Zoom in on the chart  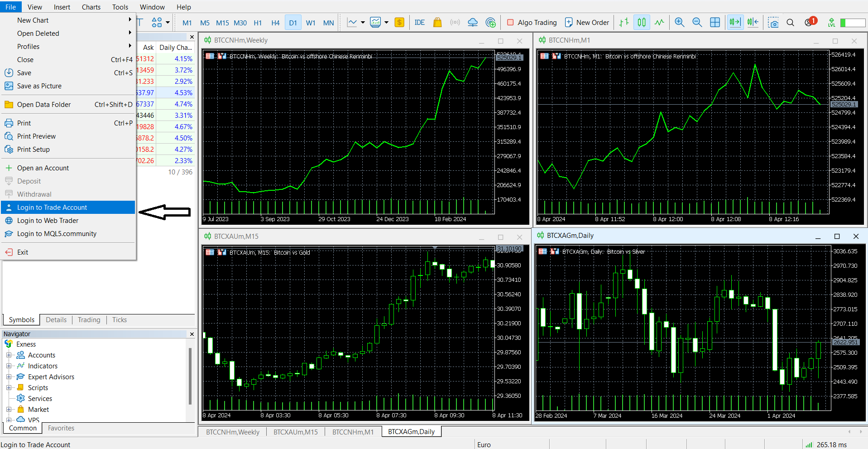680,22
